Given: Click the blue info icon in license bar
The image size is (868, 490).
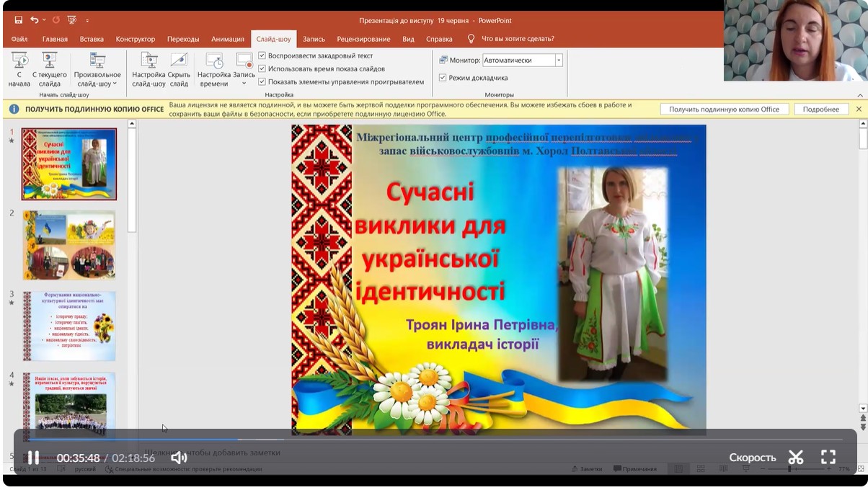Looking at the screenshot, I should pyautogui.click(x=14, y=109).
